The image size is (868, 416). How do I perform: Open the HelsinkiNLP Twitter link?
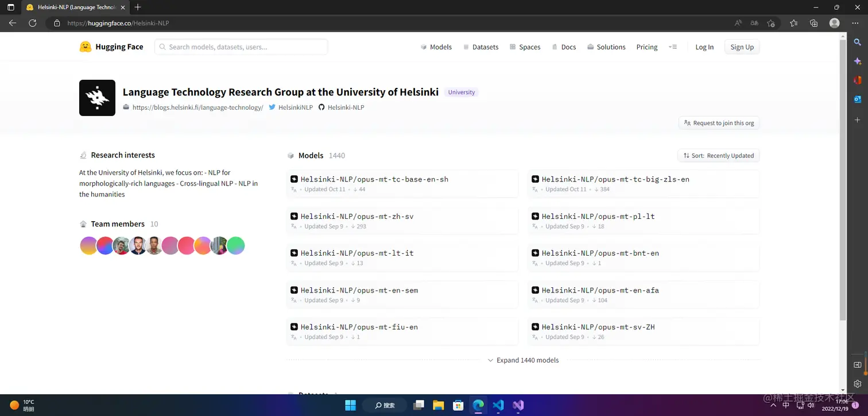(291, 107)
